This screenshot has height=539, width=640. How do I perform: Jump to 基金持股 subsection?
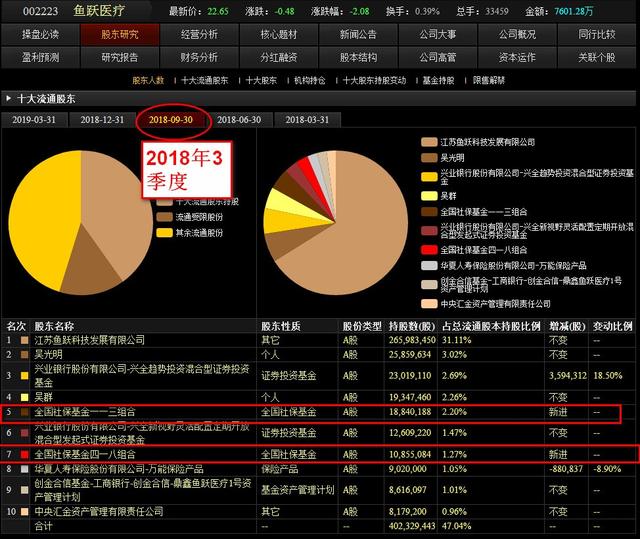[438, 80]
